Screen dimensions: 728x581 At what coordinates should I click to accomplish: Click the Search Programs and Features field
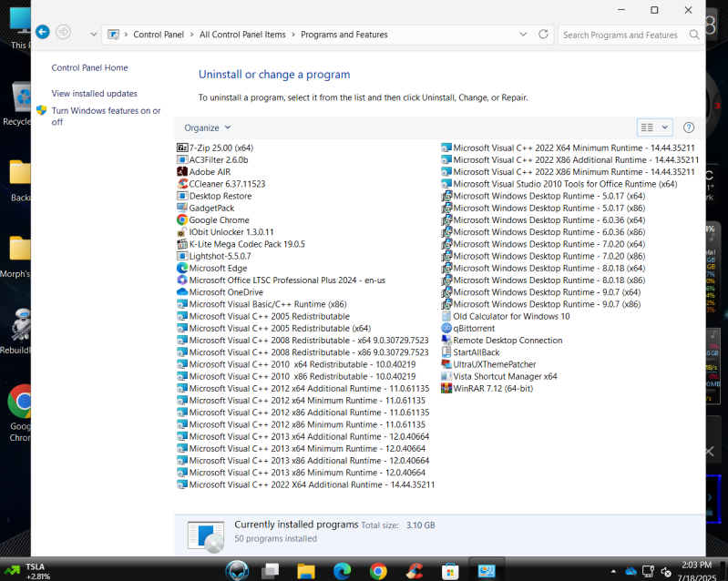(620, 35)
